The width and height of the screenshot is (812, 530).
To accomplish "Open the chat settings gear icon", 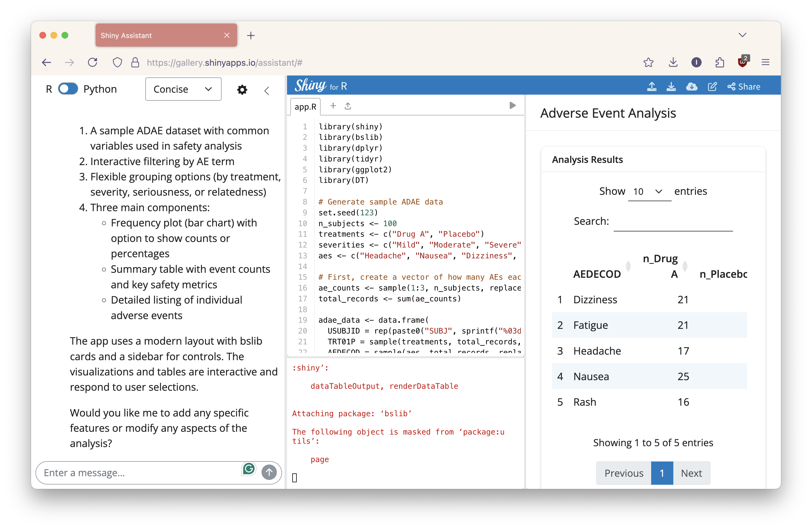I will pos(242,90).
